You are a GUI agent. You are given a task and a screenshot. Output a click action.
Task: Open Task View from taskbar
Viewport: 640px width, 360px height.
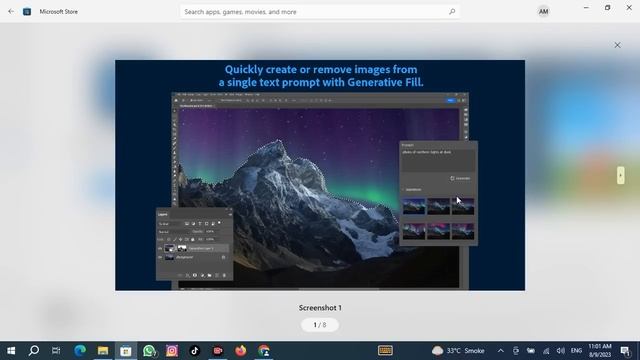tap(56, 351)
